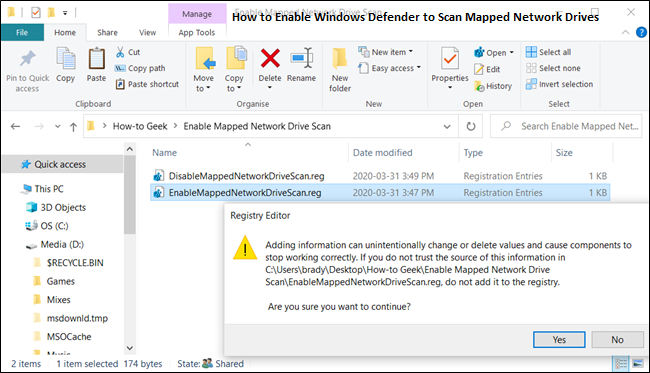Confirm with Yes in Registry Editor
This screenshot has width=650, height=373.
(x=559, y=340)
